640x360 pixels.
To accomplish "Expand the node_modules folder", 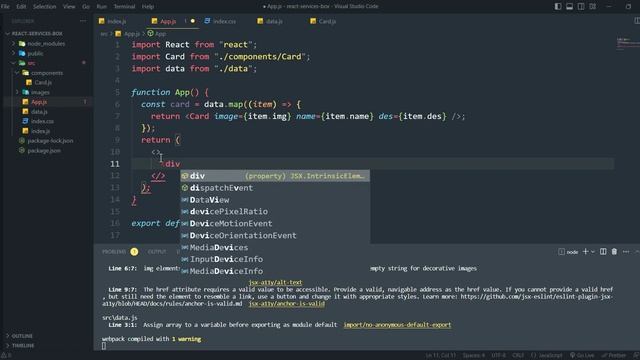I will (47, 44).
